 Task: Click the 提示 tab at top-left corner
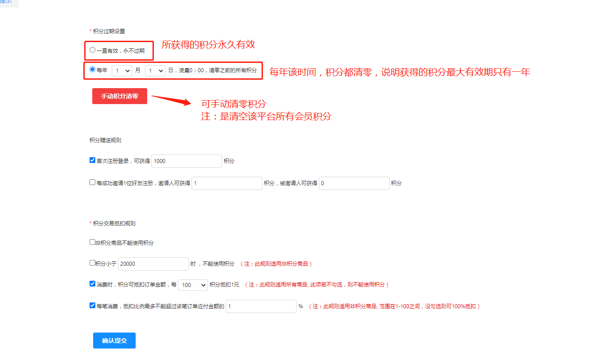point(6,2)
